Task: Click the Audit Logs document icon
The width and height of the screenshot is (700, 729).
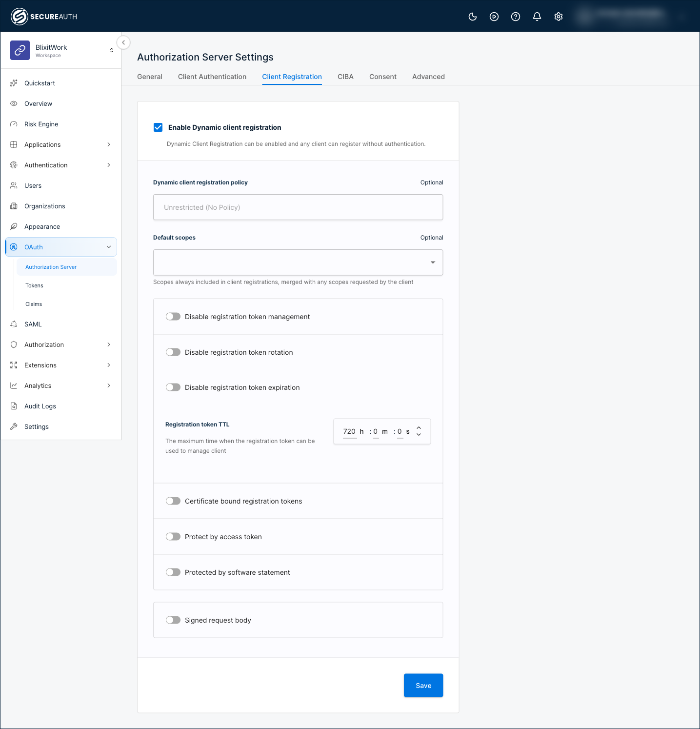Action: click(14, 406)
